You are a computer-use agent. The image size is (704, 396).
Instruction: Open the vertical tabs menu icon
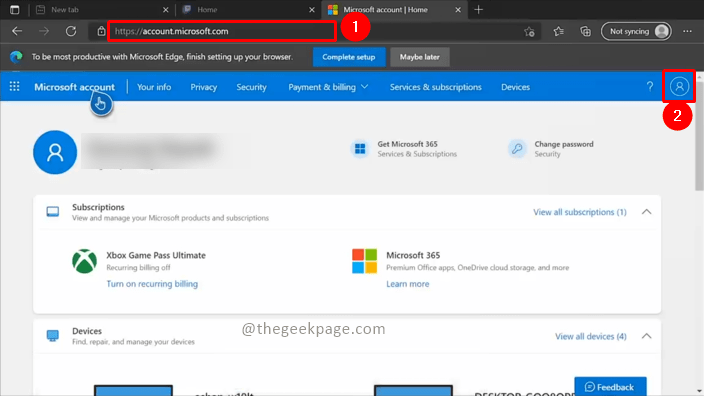pyautogui.click(x=14, y=9)
